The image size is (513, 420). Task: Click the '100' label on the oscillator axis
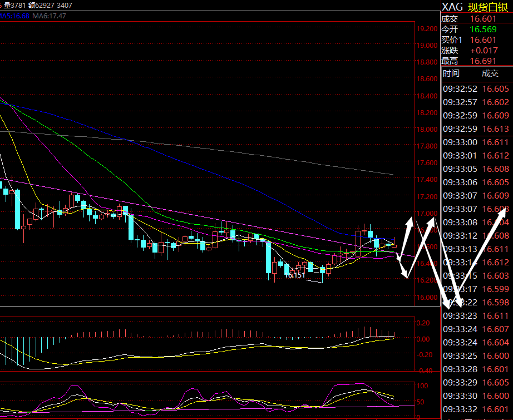click(422, 386)
